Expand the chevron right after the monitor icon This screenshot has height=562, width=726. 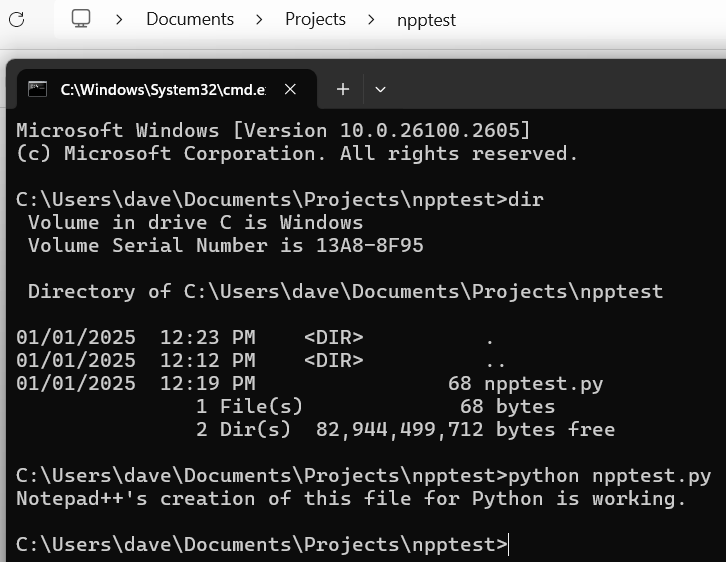(119, 19)
